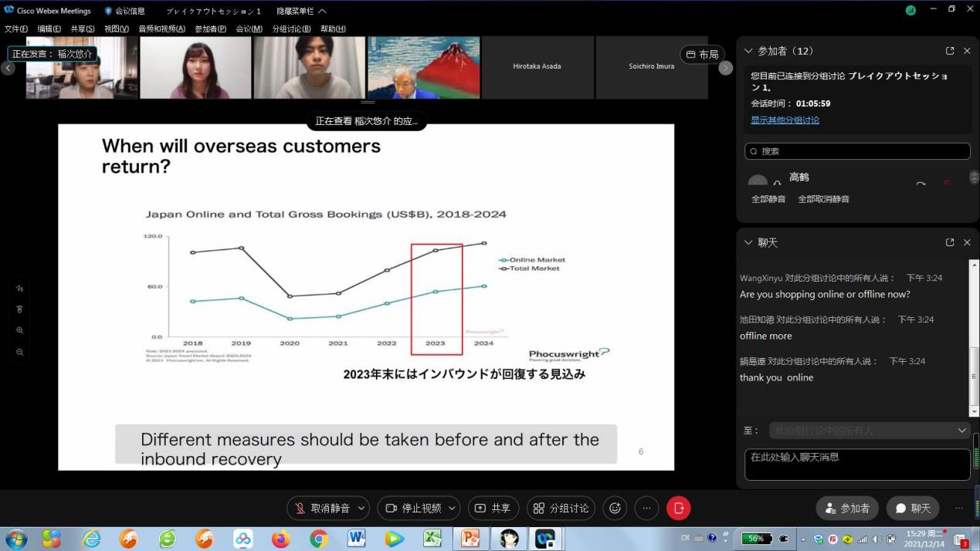Expand the video options arrow beside 停止视频
980x551 pixels.
pyautogui.click(x=452, y=508)
